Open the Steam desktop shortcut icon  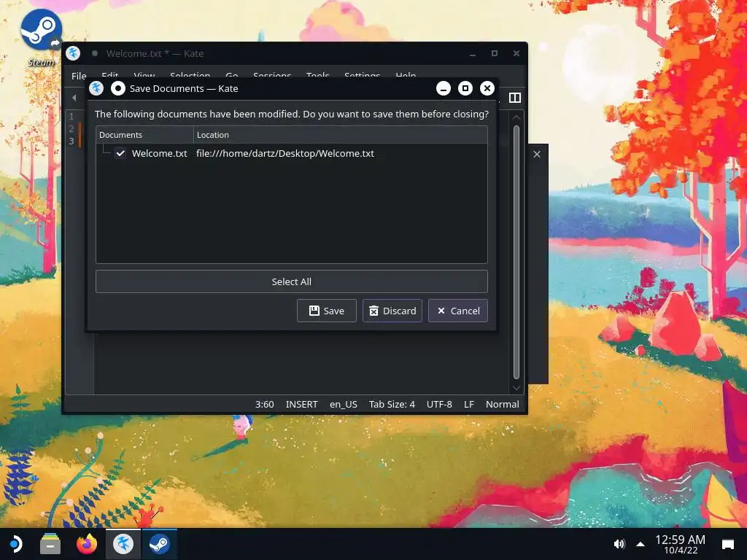[x=41, y=31]
